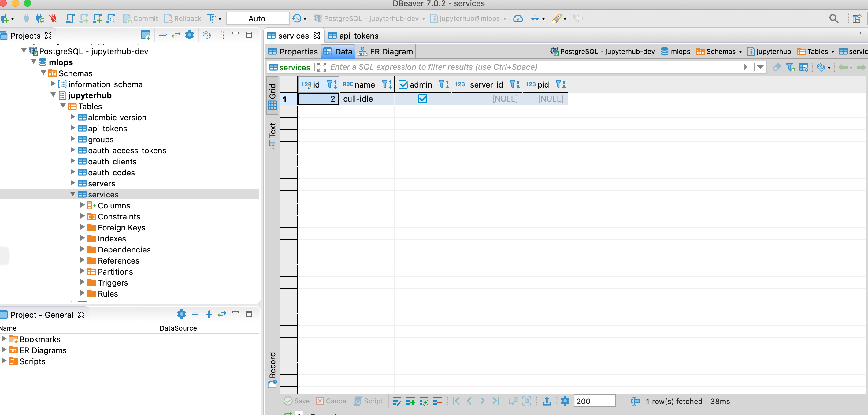
Task: Export the result set data
Action: 546,401
